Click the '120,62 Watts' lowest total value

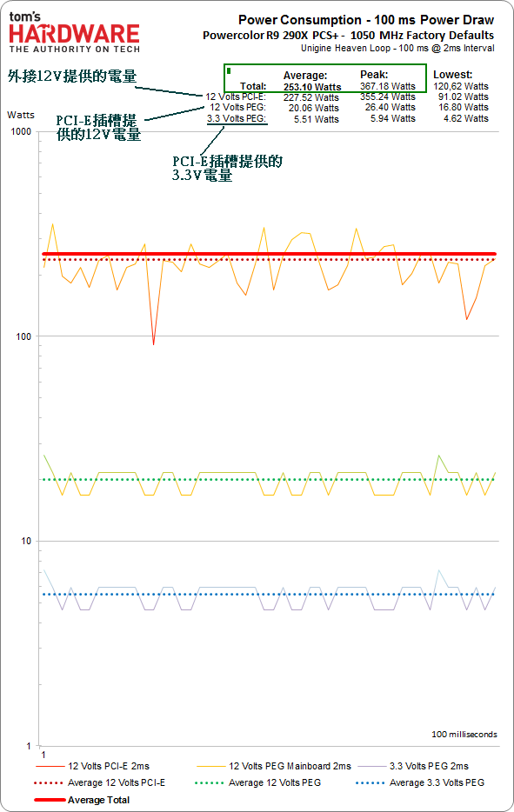click(461, 86)
